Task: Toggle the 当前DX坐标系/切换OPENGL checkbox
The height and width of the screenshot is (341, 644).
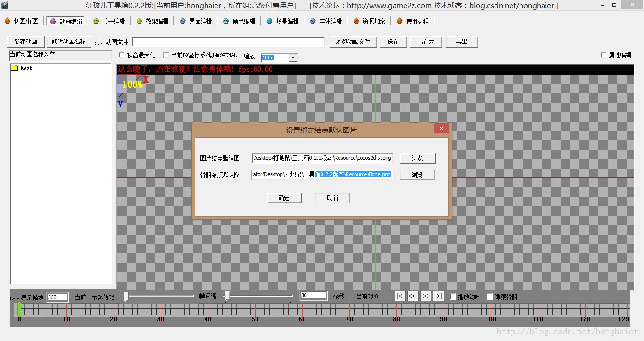Action: [166, 55]
